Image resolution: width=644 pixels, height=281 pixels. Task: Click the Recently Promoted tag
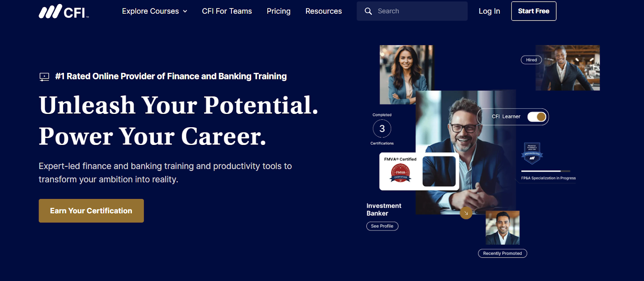click(502, 253)
